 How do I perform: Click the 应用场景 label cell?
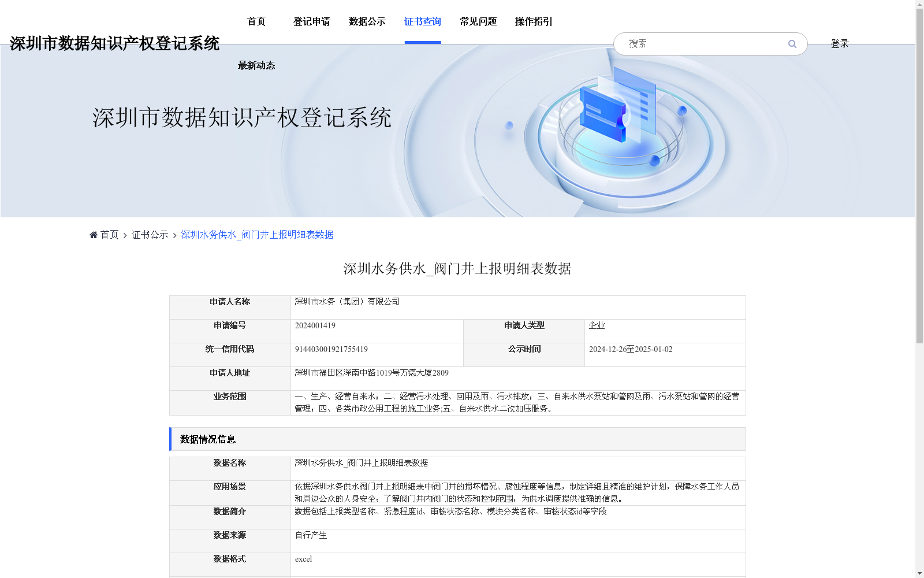230,493
